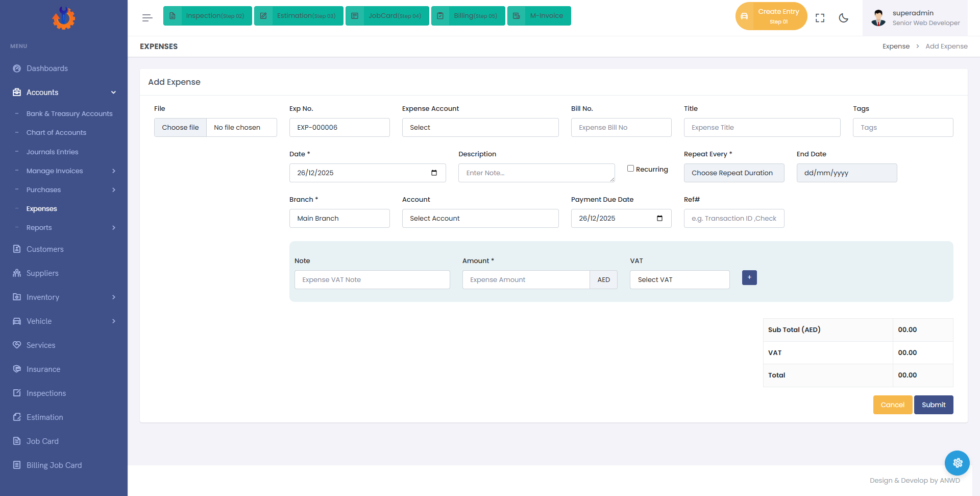This screenshot has width=980, height=496.
Task: Open the Choose Repeat Duration dropdown
Action: click(x=734, y=173)
